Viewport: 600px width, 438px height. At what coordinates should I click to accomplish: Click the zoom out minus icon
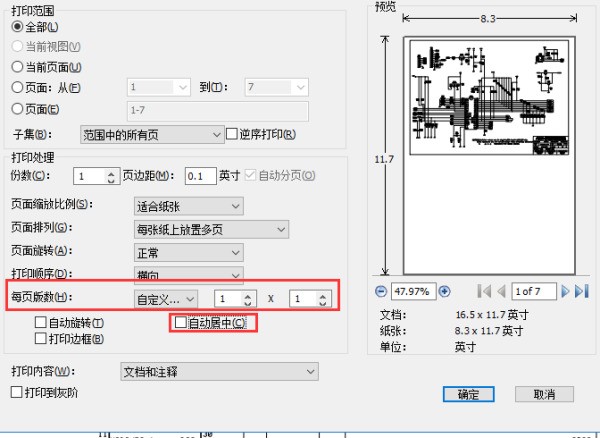[381, 291]
